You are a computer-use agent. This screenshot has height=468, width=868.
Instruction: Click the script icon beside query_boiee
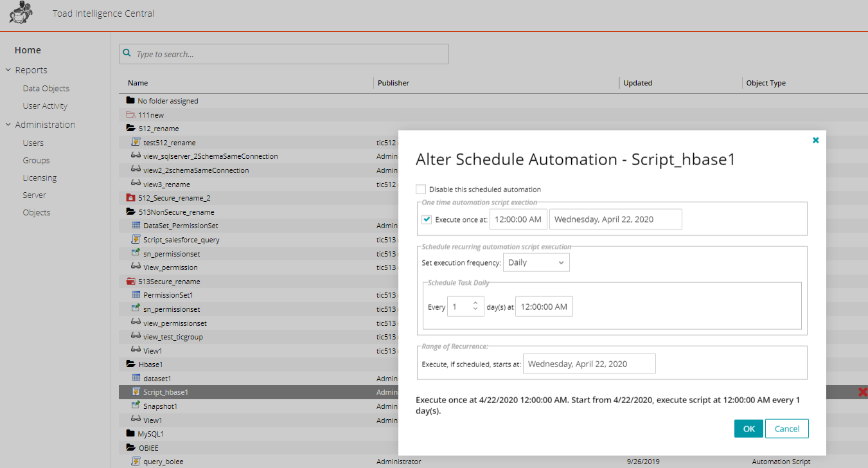[x=136, y=461]
